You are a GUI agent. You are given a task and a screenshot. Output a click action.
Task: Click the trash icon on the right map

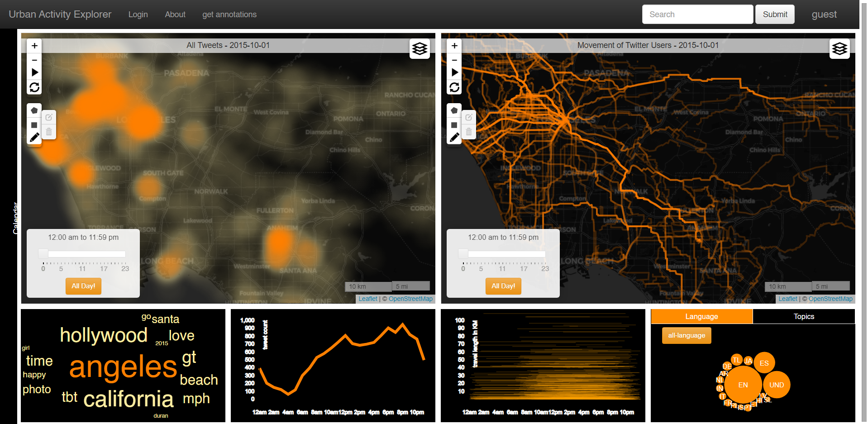pos(468,132)
